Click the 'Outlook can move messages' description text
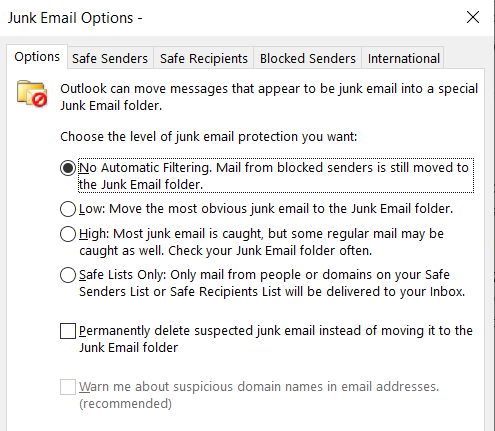Screen dimensions: 495x431 tap(269, 97)
